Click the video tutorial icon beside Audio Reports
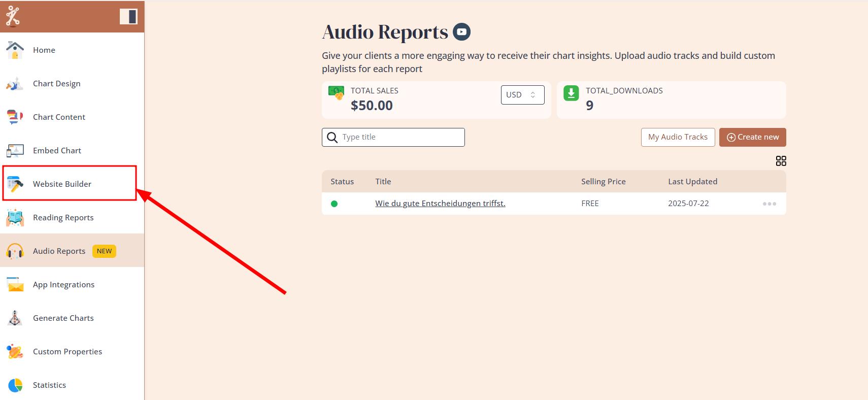868x400 pixels. click(x=461, y=32)
